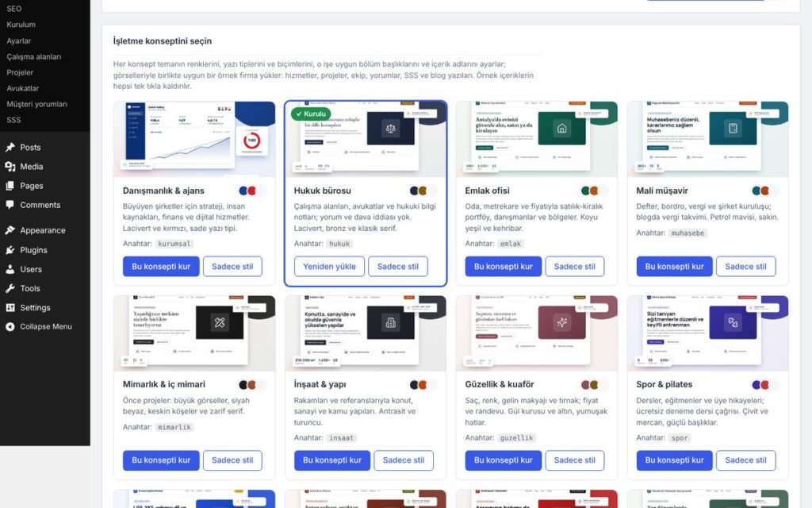Image resolution: width=812 pixels, height=508 pixels.
Task: Apply only style for Mali müşavir
Action: pos(745,267)
